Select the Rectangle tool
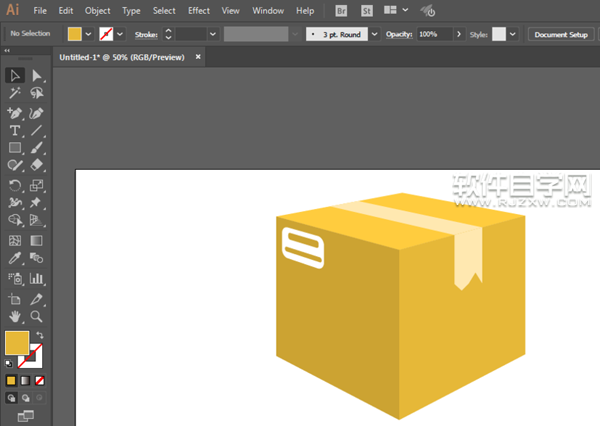The height and width of the screenshot is (426, 600). (15, 149)
